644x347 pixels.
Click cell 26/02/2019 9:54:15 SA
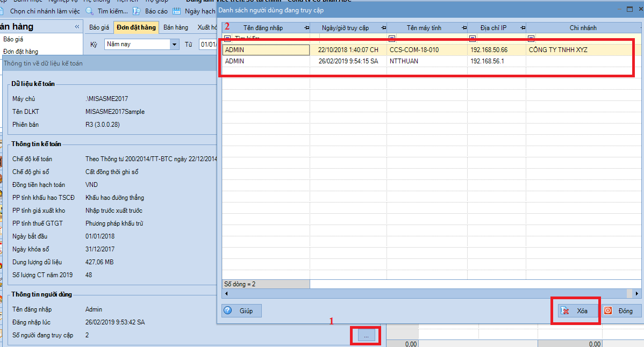348,61
